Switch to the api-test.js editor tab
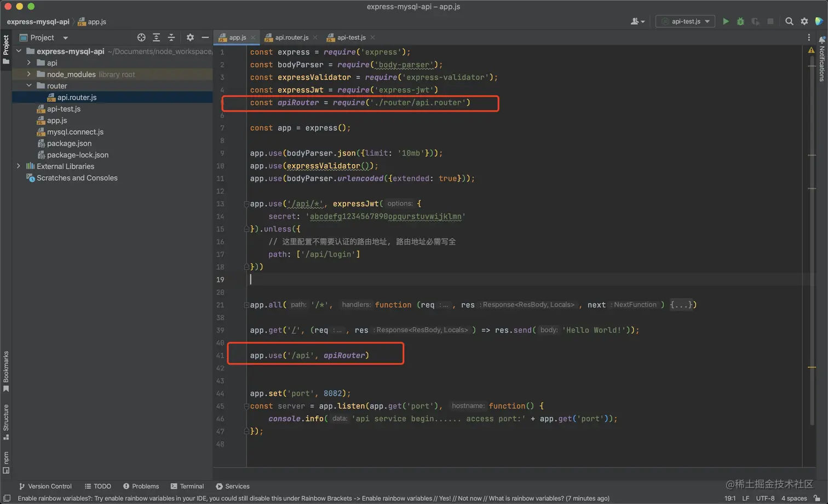The image size is (828, 504). pyautogui.click(x=351, y=38)
